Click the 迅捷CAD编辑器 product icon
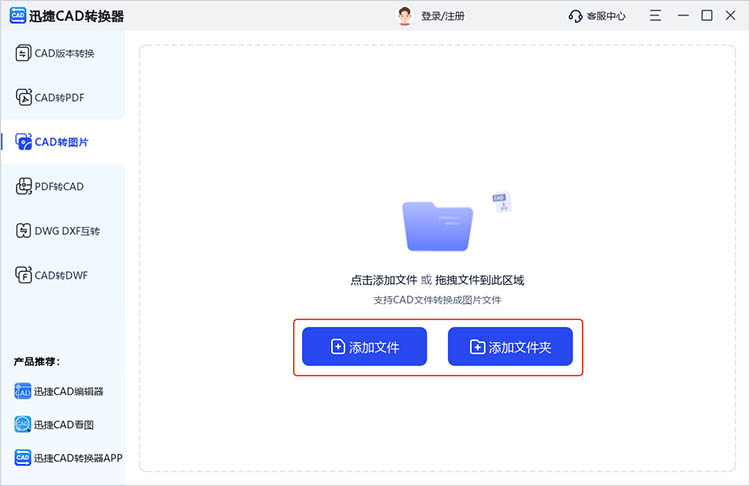 tap(22, 391)
